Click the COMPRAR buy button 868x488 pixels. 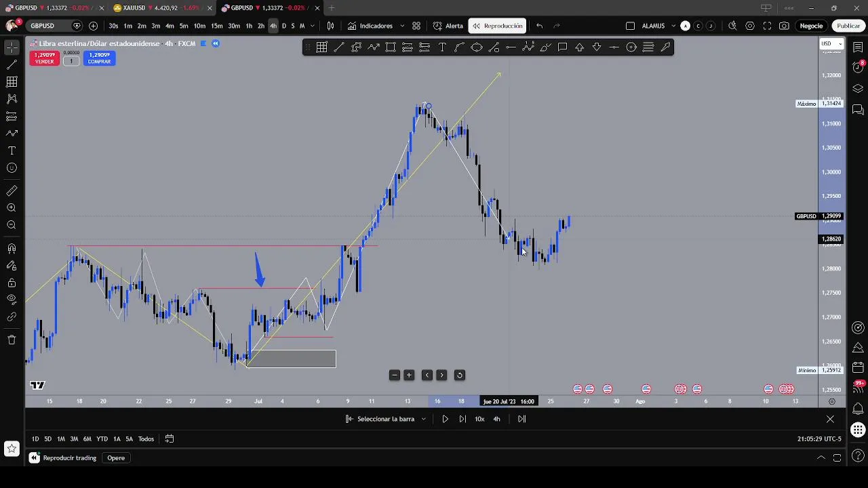[99, 58]
